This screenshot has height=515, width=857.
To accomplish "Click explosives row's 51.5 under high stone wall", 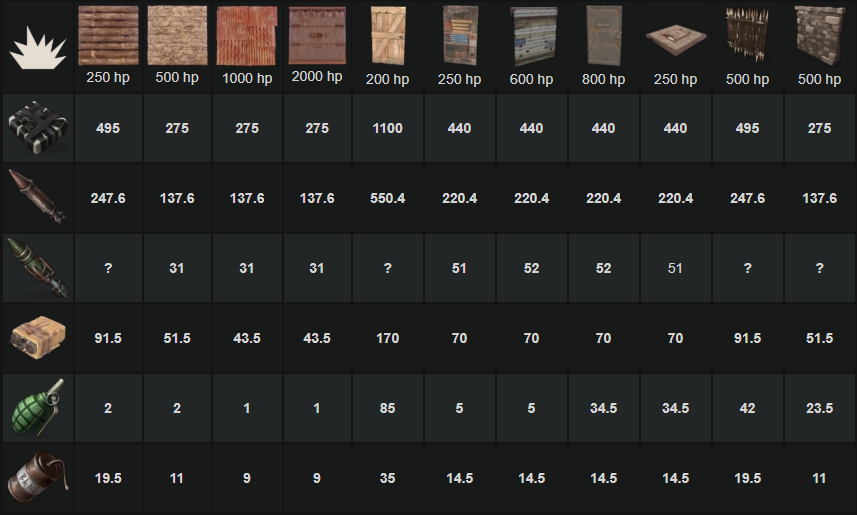I will [820, 338].
